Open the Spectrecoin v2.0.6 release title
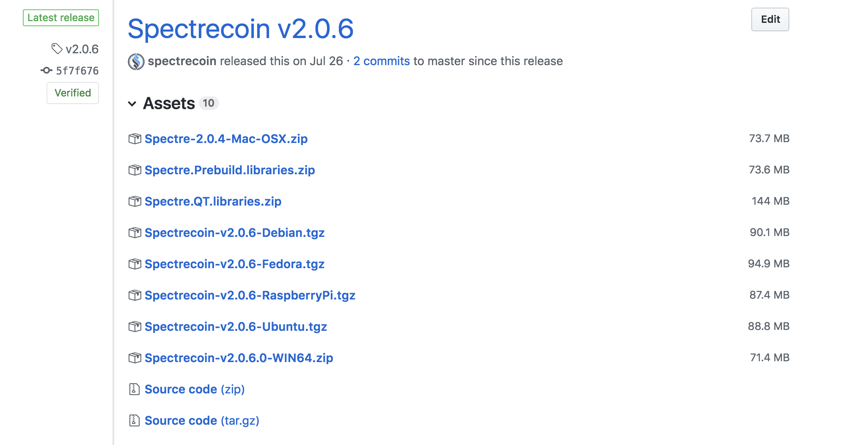The height and width of the screenshot is (445, 868). point(240,29)
